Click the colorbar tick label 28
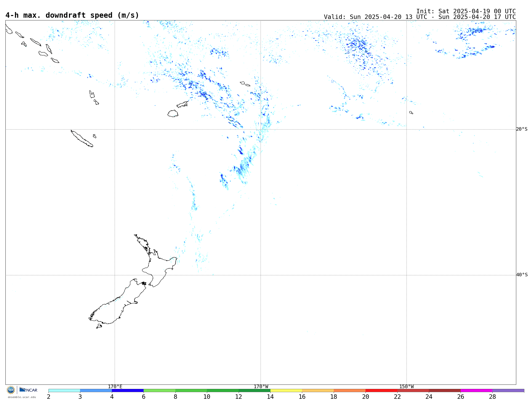The image size is (532, 400). click(x=492, y=397)
